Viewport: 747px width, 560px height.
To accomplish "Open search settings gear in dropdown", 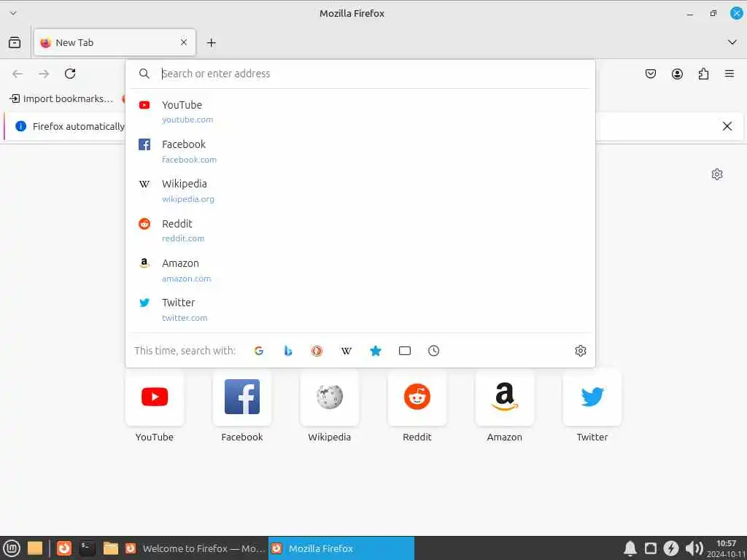I will tap(580, 351).
